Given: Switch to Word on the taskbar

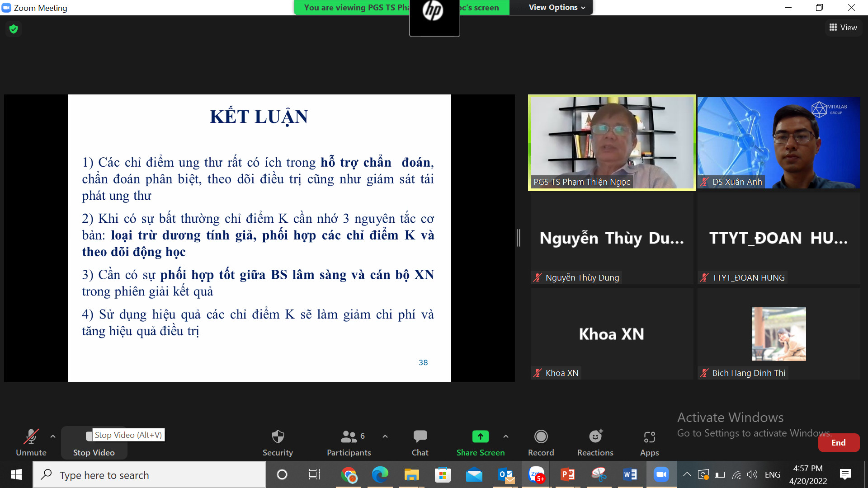Looking at the screenshot, I should pos(630,474).
